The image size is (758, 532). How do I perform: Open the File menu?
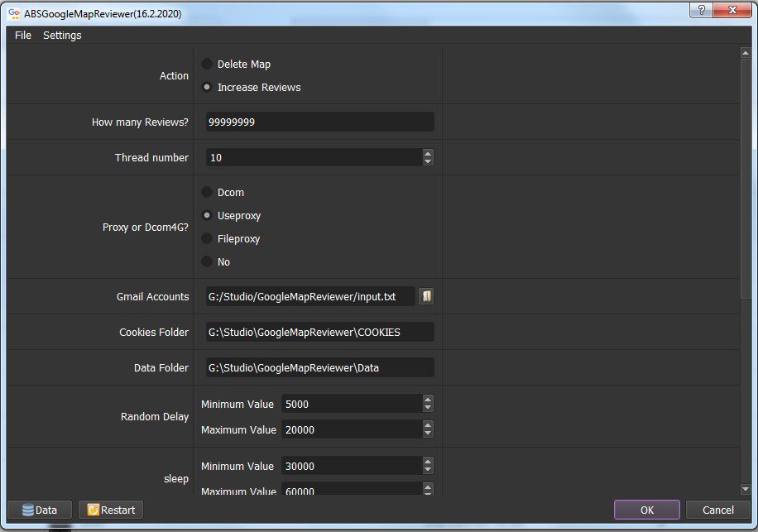(x=22, y=36)
